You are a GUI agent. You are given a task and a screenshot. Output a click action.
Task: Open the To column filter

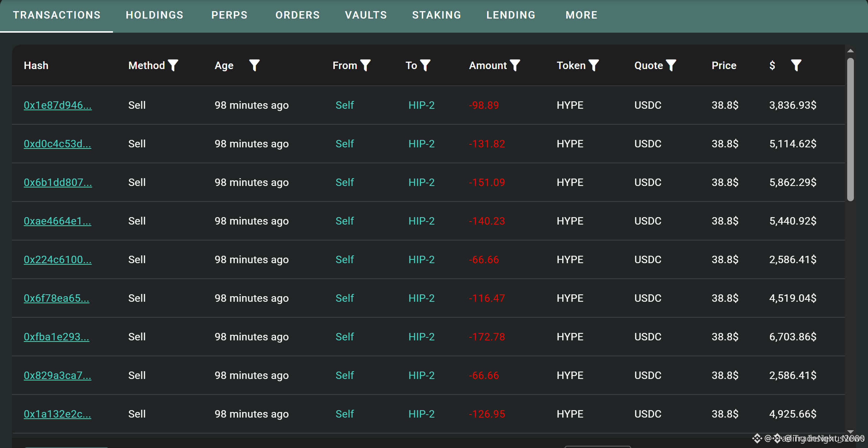pos(425,65)
